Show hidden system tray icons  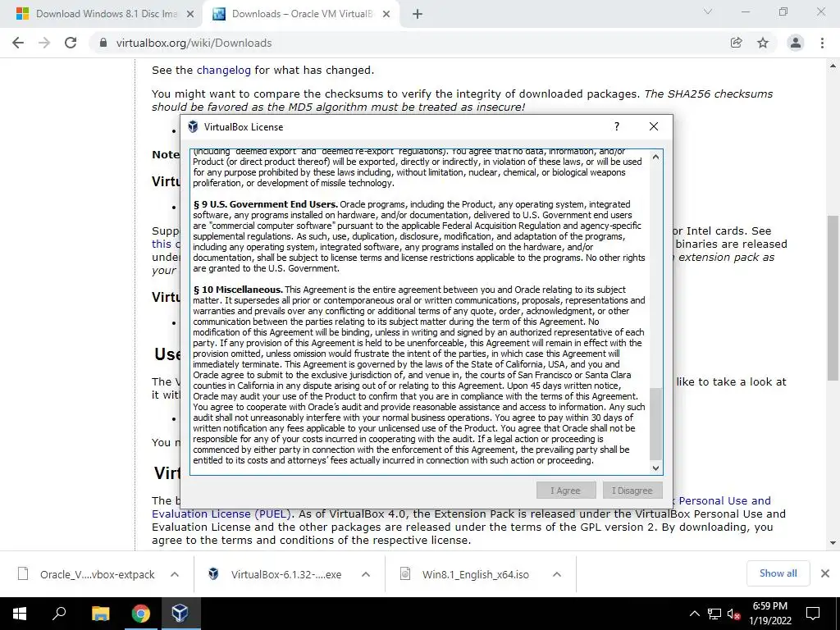tap(694, 614)
